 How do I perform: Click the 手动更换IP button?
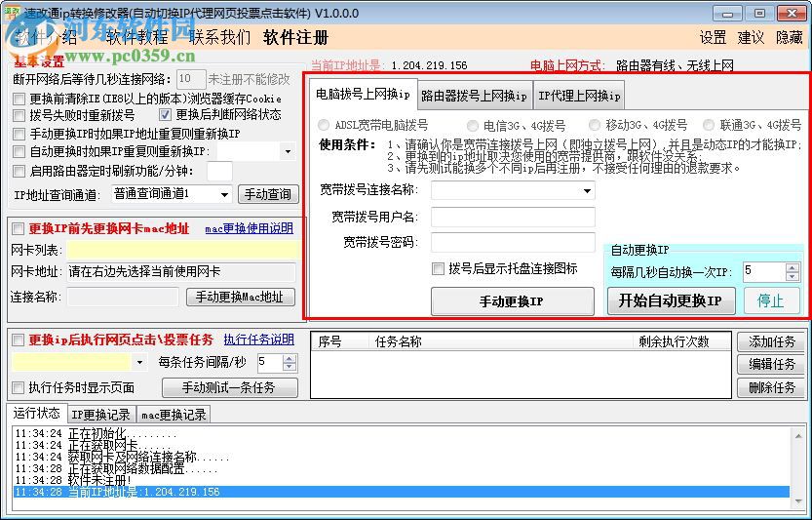tap(512, 301)
